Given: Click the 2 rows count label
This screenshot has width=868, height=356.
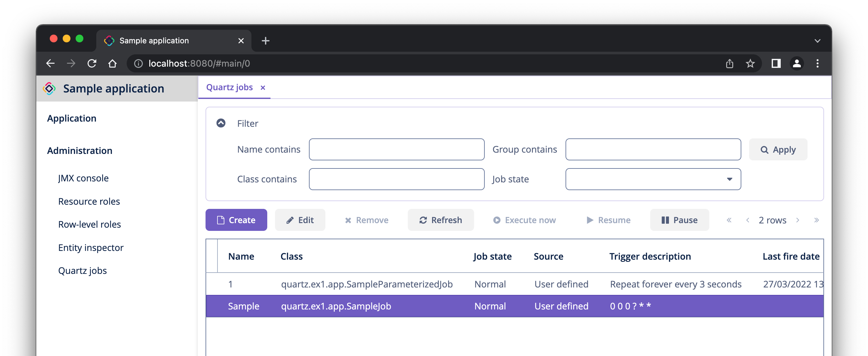Looking at the screenshot, I should [772, 220].
